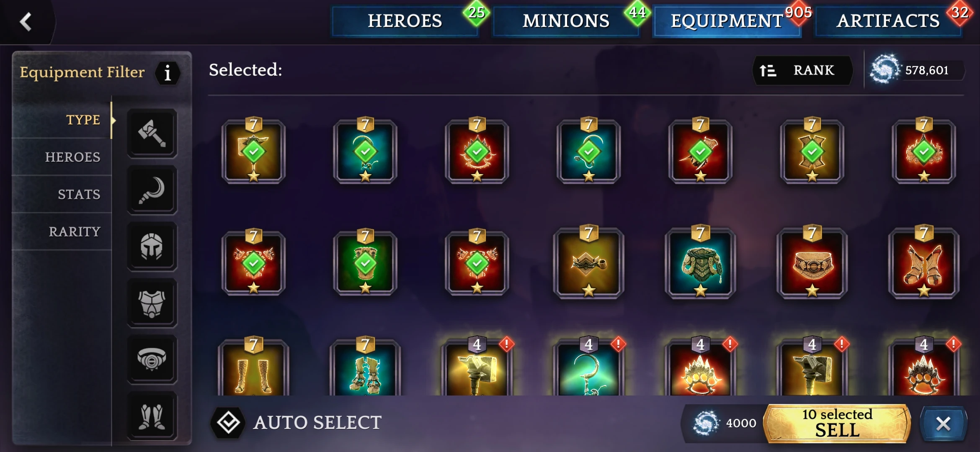Switch to the HEROES tab
Viewport: 980px width, 452px height.
coord(405,21)
